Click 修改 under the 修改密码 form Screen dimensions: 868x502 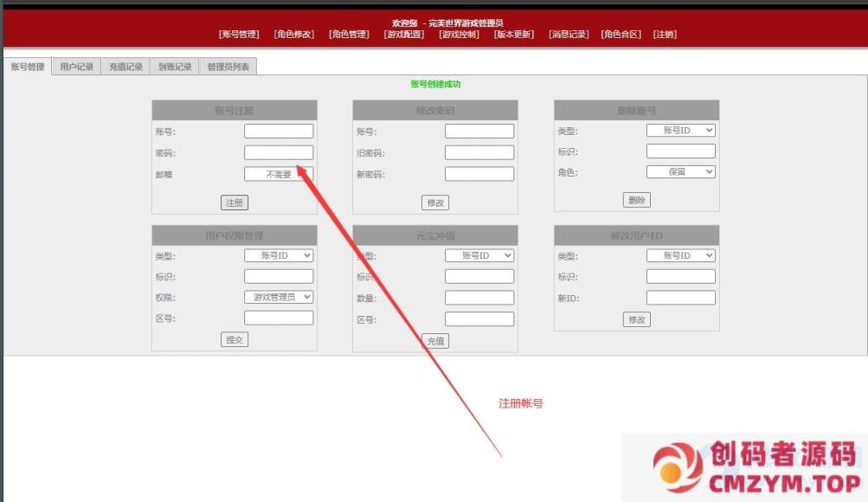tap(434, 202)
